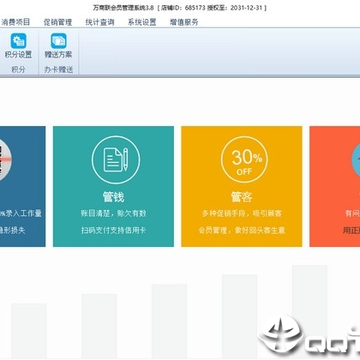Click the 赠送方案 label text
360x360 pixels.
point(59,55)
